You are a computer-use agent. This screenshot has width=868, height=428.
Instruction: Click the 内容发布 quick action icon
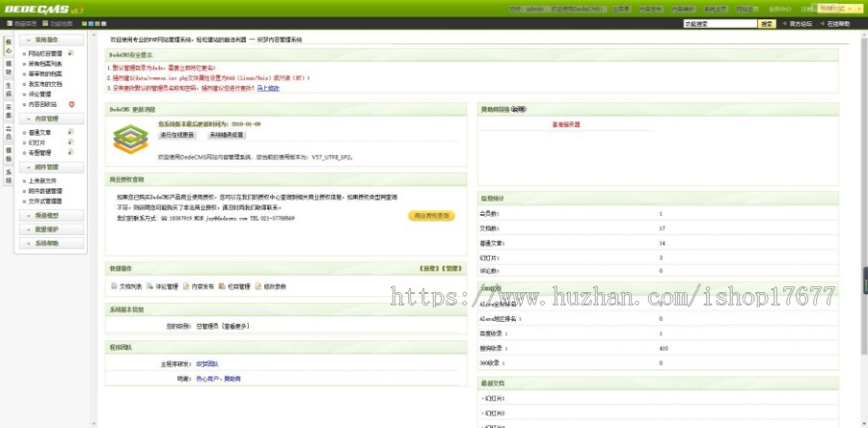coord(186,286)
